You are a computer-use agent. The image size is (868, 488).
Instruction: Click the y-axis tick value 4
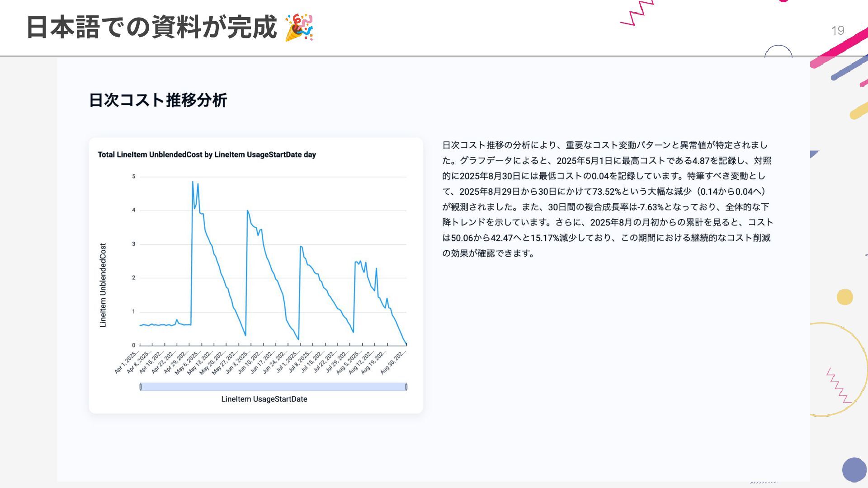click(133, 210)
